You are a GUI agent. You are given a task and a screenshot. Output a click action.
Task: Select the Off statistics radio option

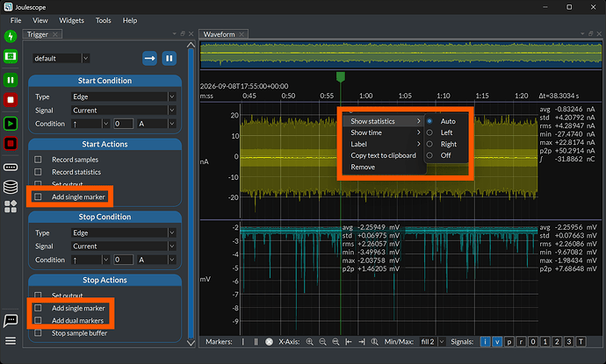click(429, 155)
